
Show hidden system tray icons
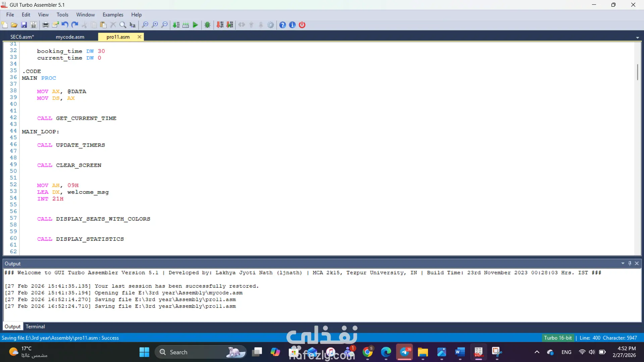[x=537, y=352]
